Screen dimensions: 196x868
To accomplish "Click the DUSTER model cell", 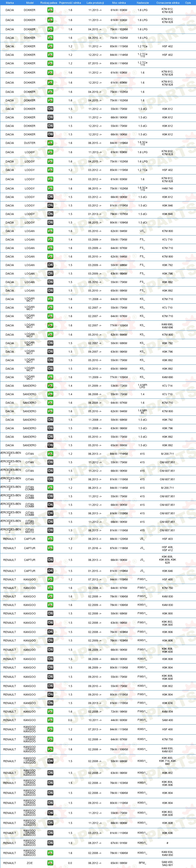I will (30, 143).
